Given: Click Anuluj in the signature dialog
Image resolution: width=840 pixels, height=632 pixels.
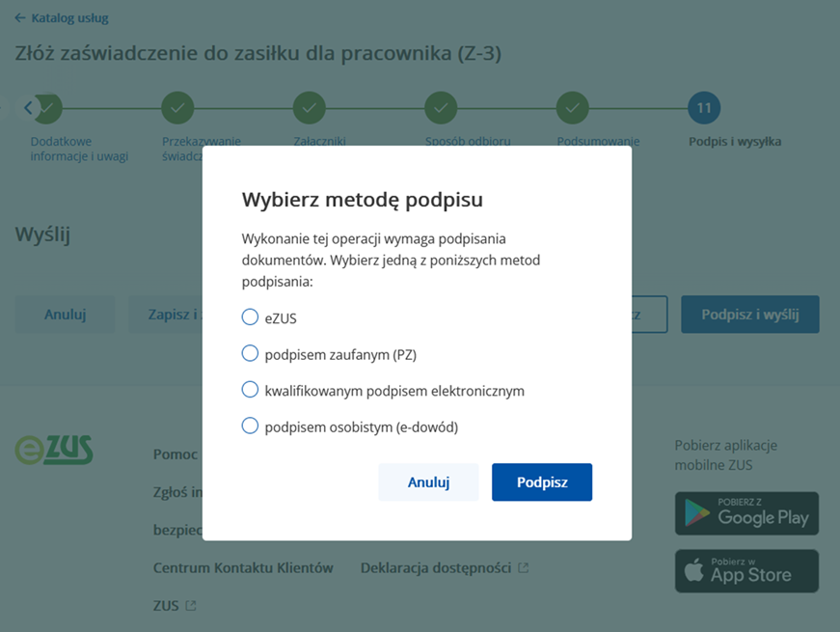Looking at the screenshot, I should coord(428,481).
